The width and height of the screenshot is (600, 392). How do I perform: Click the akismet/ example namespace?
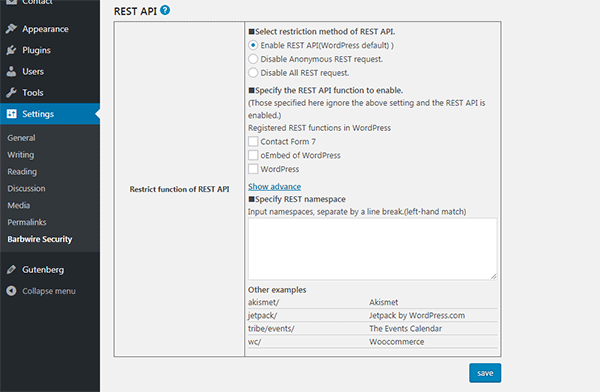(264, 302)
